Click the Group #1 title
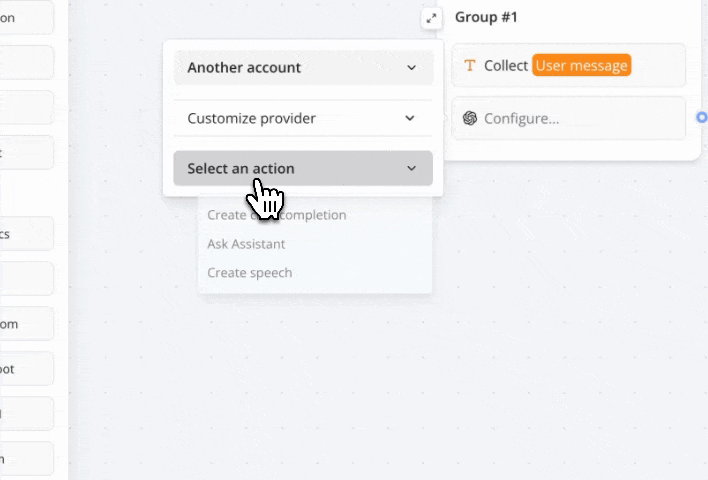708x480 pixels. 486,17
